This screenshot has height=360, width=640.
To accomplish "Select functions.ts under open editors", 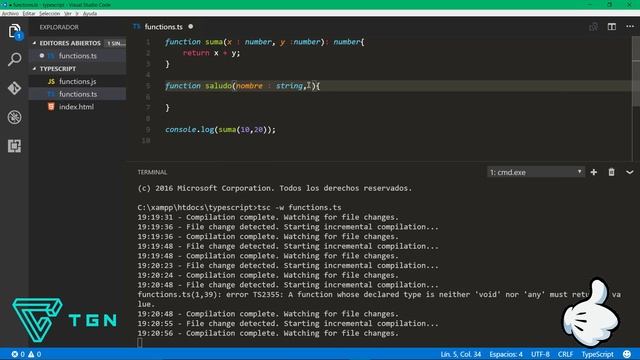I will coord(78,56).
